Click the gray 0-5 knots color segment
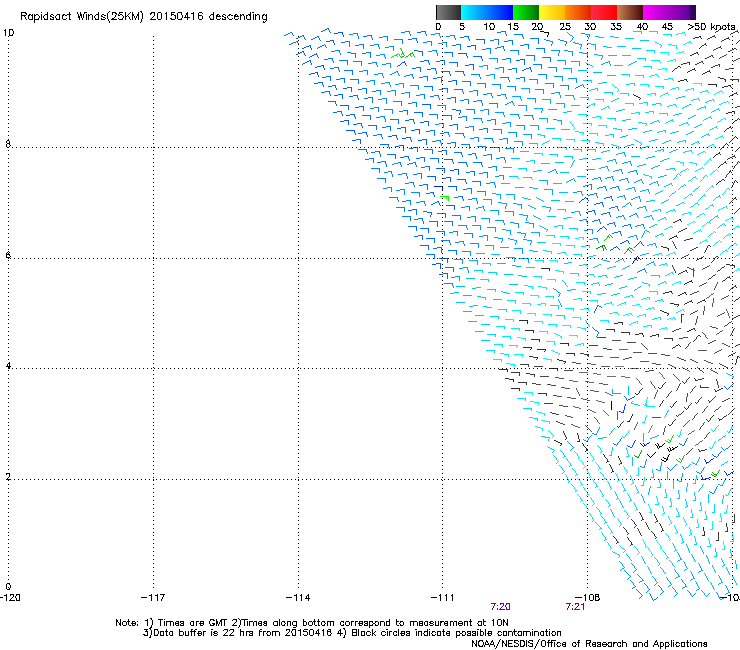 tap(448, 12)
